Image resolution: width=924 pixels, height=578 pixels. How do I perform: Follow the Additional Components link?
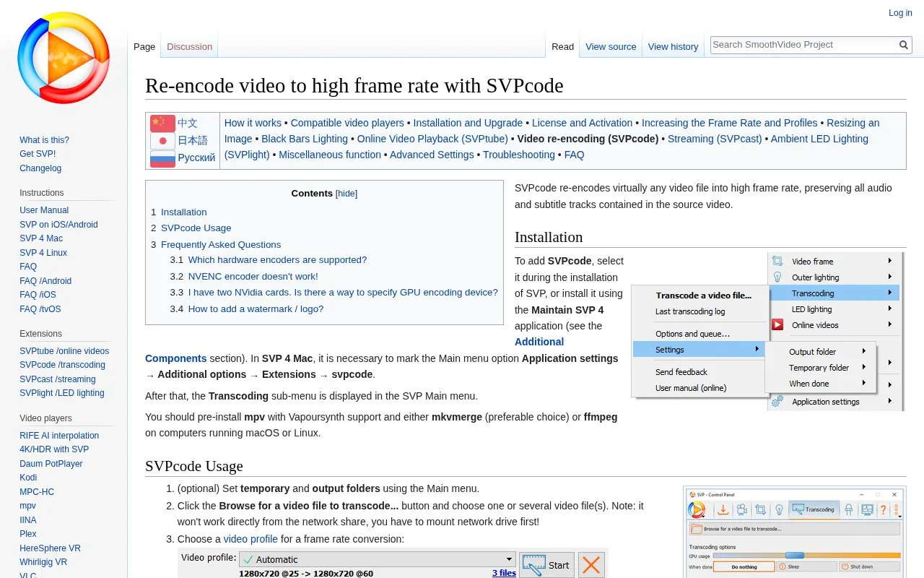[x=539, y=342]
